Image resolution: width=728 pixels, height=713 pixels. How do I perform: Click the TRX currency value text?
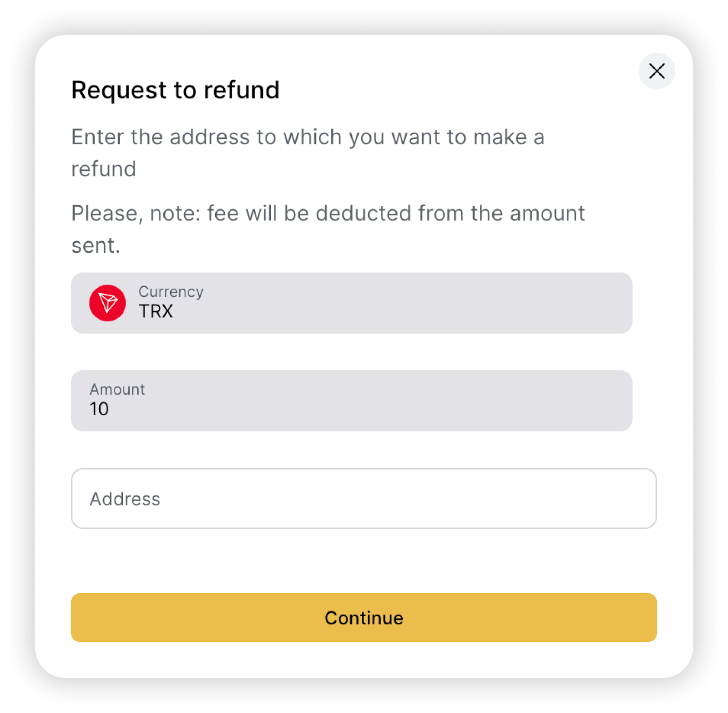(x=156, y=311)
